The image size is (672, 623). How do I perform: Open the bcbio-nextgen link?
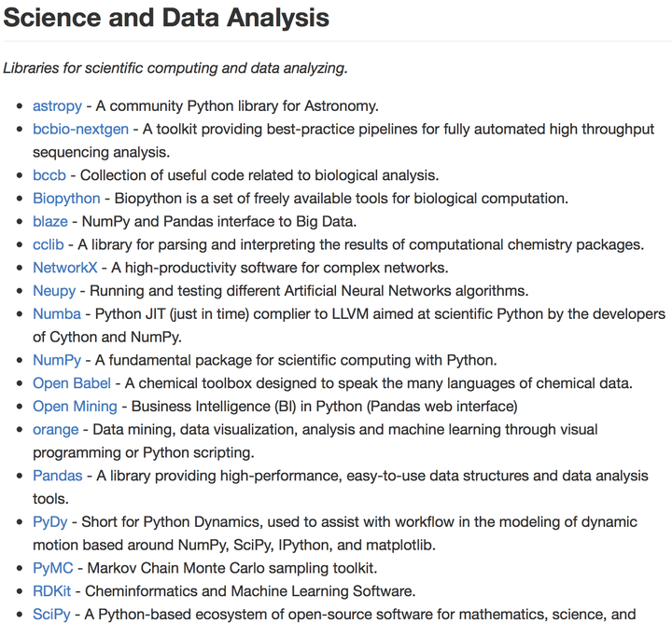pos(80,129)
